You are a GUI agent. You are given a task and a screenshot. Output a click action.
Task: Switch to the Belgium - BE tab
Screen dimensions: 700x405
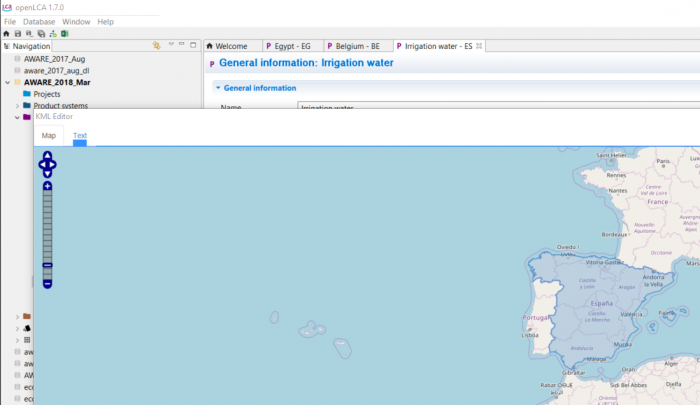point(358,46)
